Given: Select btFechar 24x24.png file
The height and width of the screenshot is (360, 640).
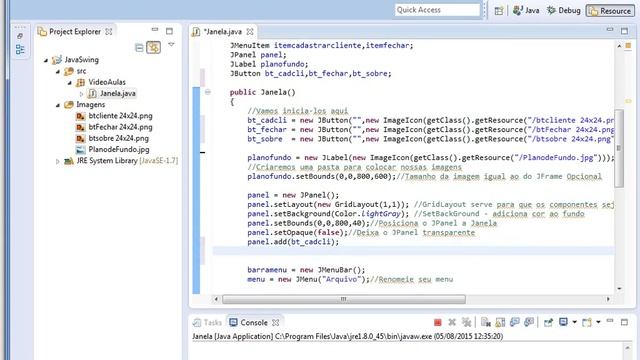Looking at the screenshot, I should 120,127.
